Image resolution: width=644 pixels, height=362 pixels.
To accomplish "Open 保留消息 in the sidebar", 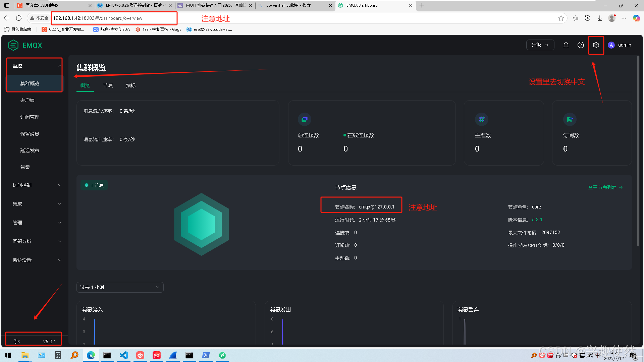I will (x=30, y=134).
